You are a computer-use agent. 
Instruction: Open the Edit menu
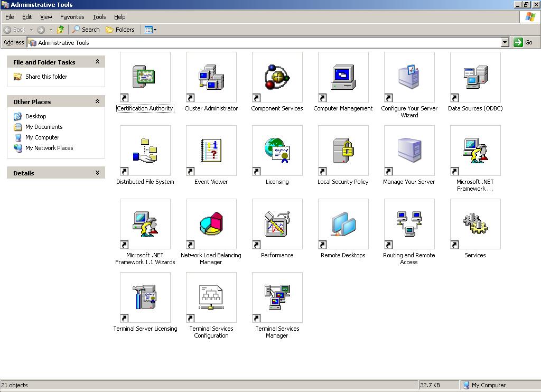tap(27, 17)
